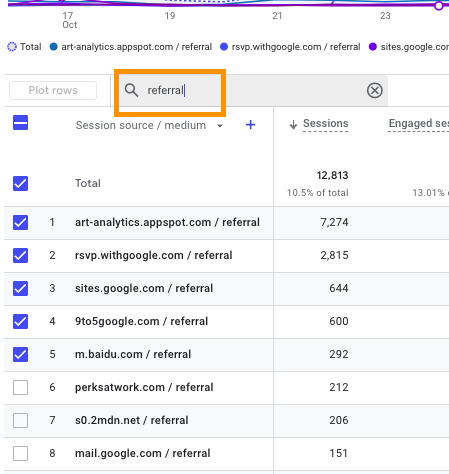This screenshot has height=474, width=449.
Task: Select rsvp.withgoogle.com / referral text
Action: 153,255
